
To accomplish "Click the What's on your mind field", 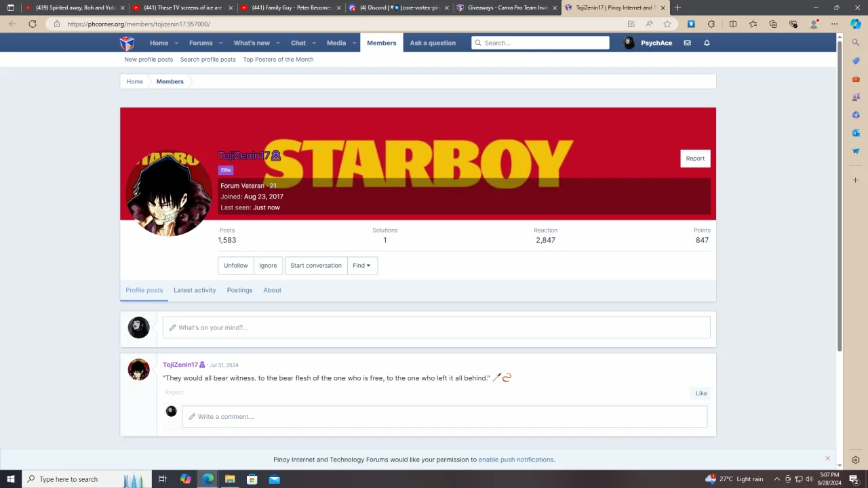I will (x=437, y=327).
